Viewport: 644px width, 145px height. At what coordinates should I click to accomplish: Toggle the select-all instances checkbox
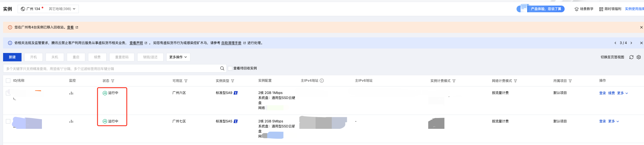tap(8, 81)
